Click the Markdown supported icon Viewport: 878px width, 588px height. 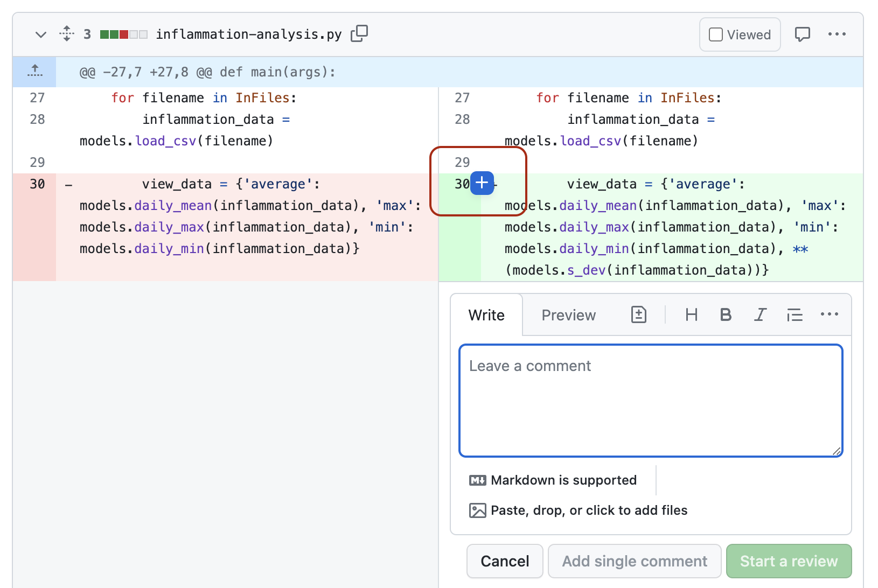point(477,480)
